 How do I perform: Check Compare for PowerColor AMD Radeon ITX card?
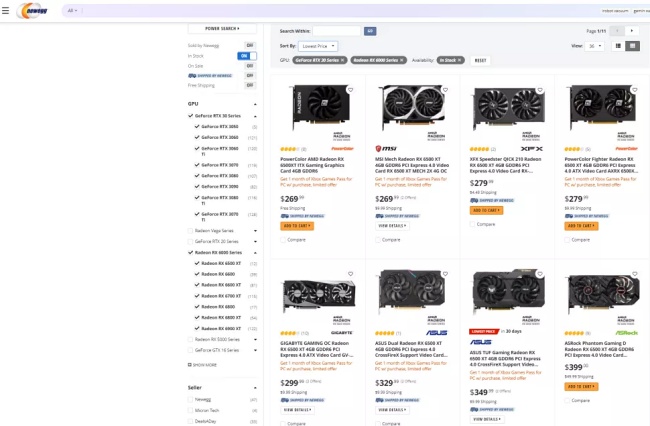coord(283,240)
